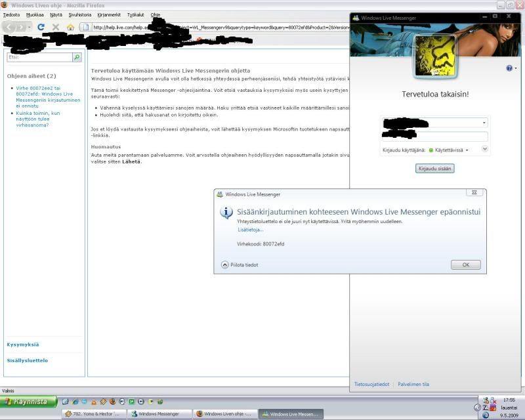Click the Ohjeen aiheet (2) heading
The width and height of the screenshot is (525, 420).
tap(31, 76)
